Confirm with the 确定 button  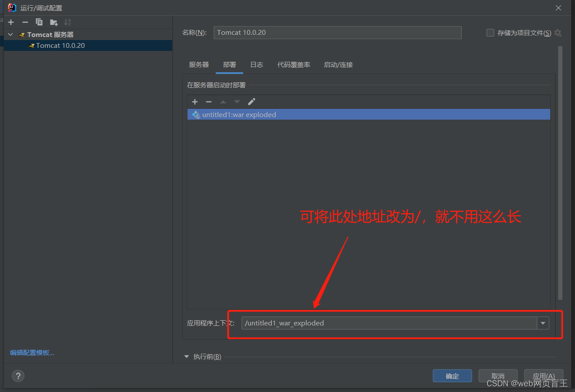pos(452,376)
